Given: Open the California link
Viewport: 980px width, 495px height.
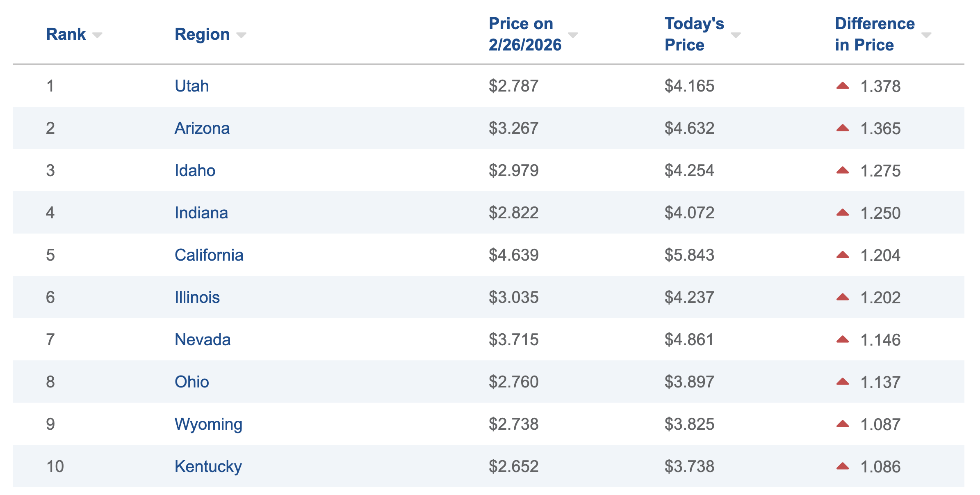Looking at the screenshot, I should click(209, 255).
